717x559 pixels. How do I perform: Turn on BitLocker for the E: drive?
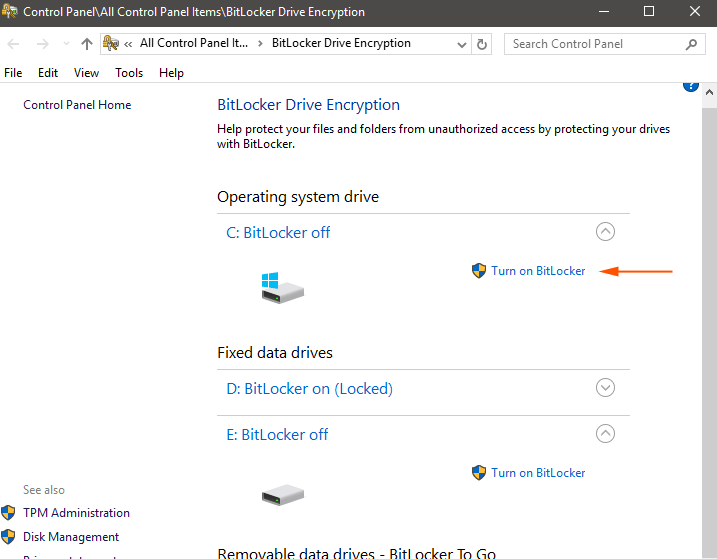click(x=538, y=473)
